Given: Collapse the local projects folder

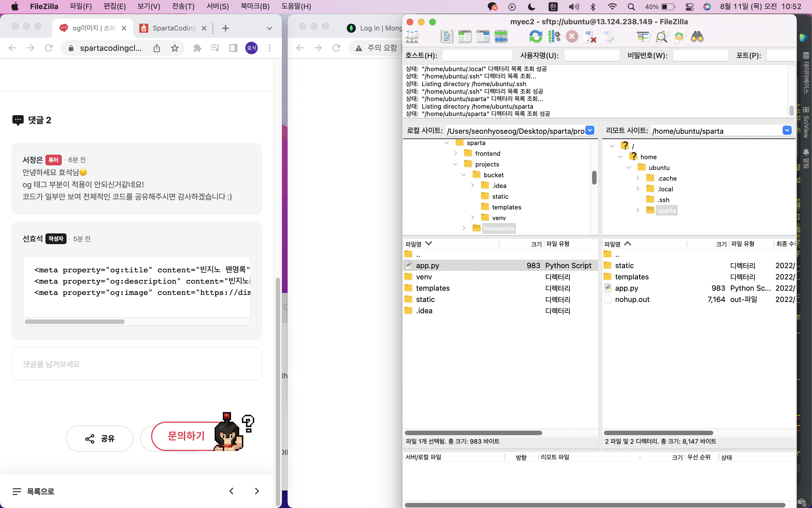Looking at the screenshot, I should point(455,164).
